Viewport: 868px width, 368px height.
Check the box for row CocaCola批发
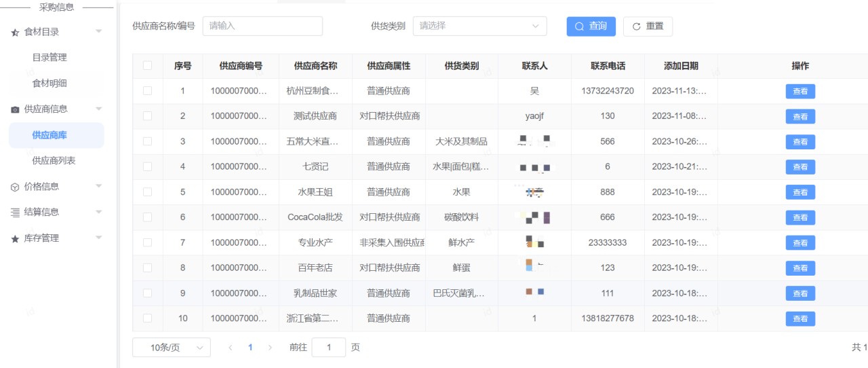coord(147,217)
